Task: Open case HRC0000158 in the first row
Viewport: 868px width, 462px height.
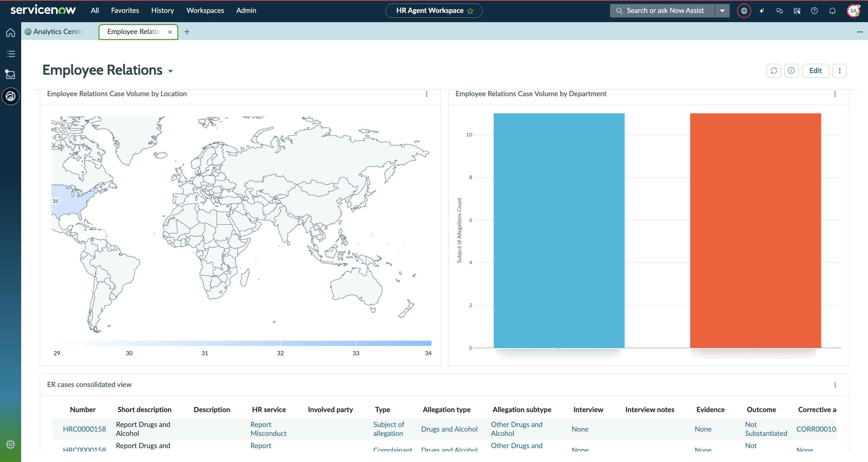Action: pyautogui.click(x=84, y=429)
